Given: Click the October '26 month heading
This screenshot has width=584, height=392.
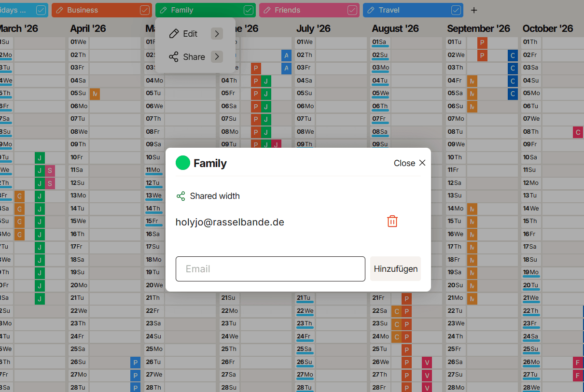Looking at the screenshot, I should pos(548,28).
